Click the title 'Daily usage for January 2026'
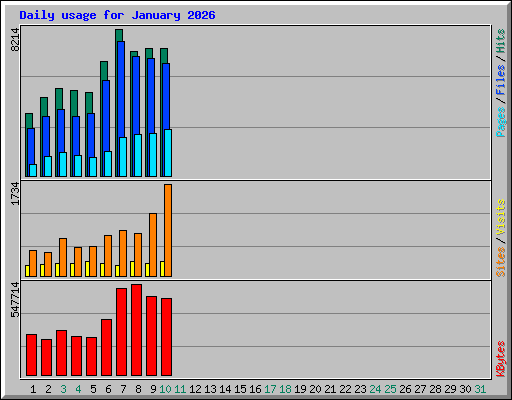 [117, 15]
